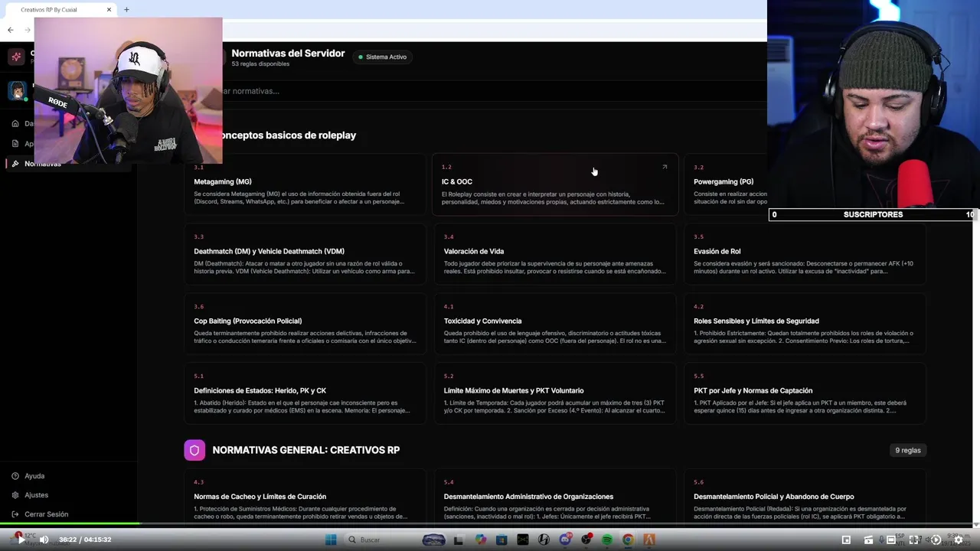Select the Creativos RP By Cuxial tab
Screen dimensions: 980x551
coord(60,9)
